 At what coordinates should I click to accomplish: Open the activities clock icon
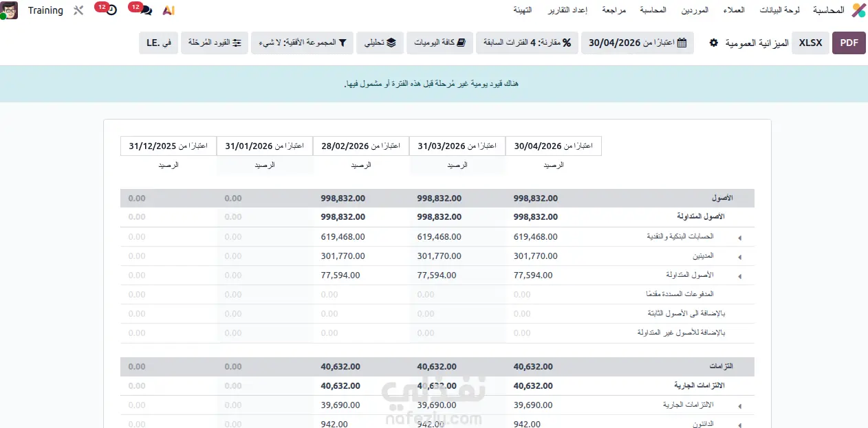point(111,10)
